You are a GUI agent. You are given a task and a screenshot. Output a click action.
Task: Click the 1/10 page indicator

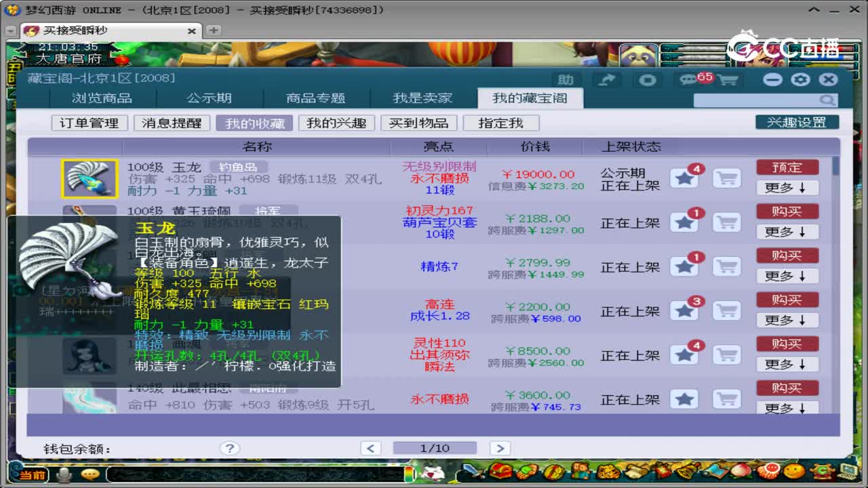[x=435, y=448]
